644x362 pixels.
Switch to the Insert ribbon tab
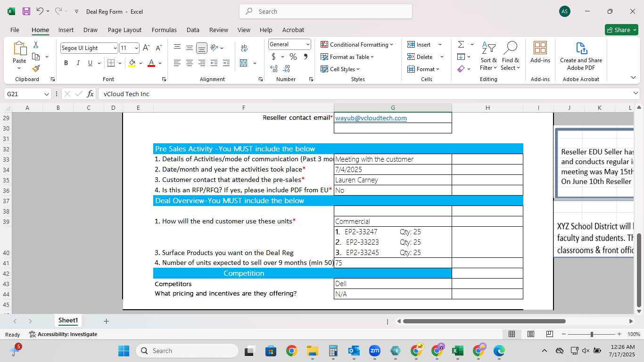point(66,30)
